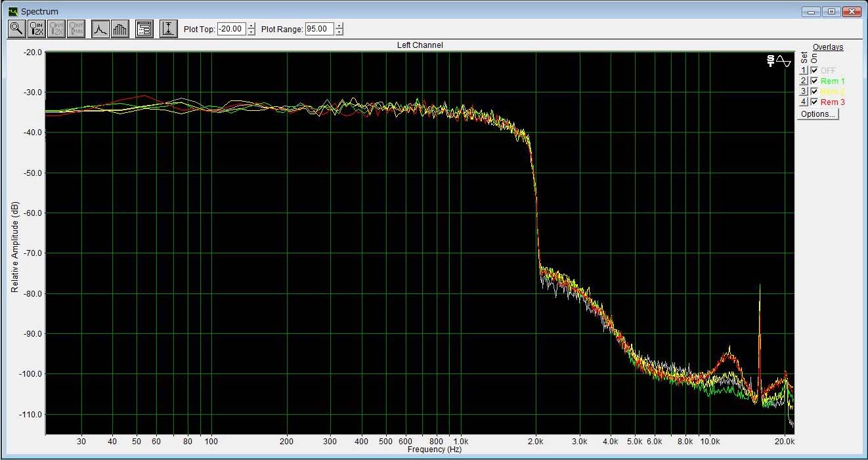Click overlay Set button 4

pos(803,102)
